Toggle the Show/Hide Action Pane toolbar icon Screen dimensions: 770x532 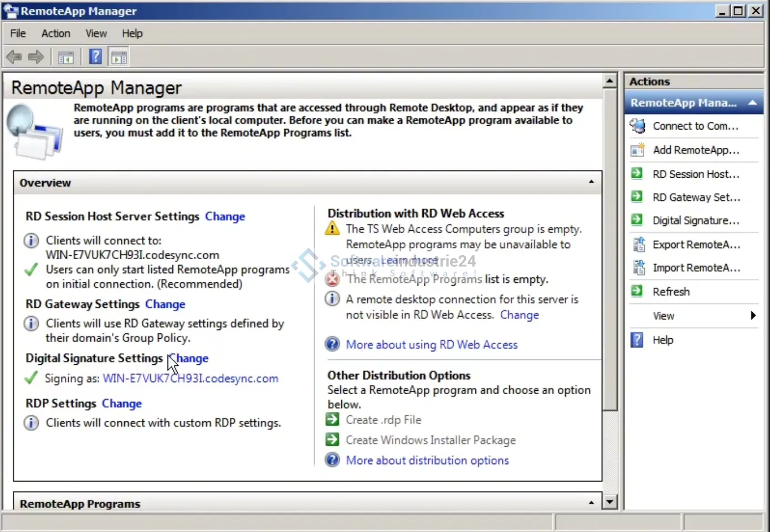[x=119, y=57]
